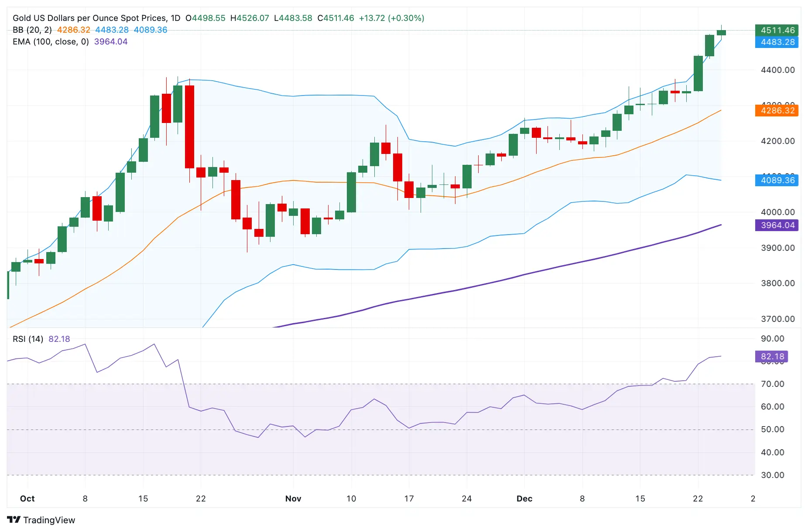The image size is (808, 532).
Task: Select the purple 82.18 RSI value tag
Action: click(771, 356)
